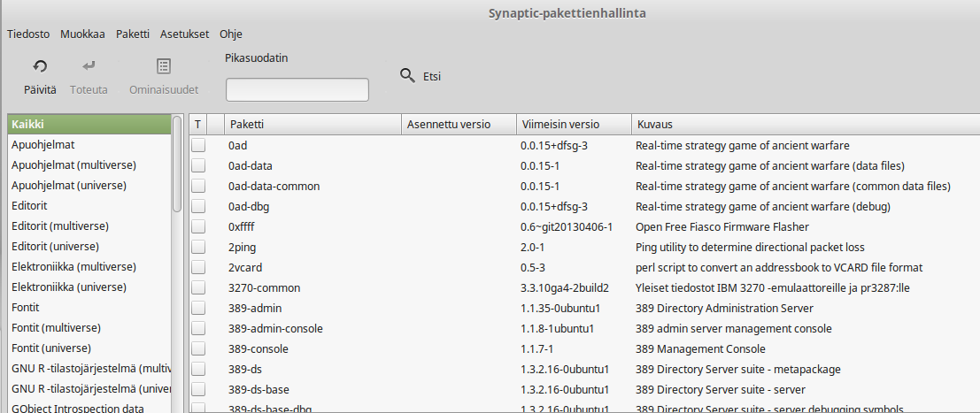Sort by the Paketti column header
The height and width of the screenshot is (413, 980).
(313, 125)
